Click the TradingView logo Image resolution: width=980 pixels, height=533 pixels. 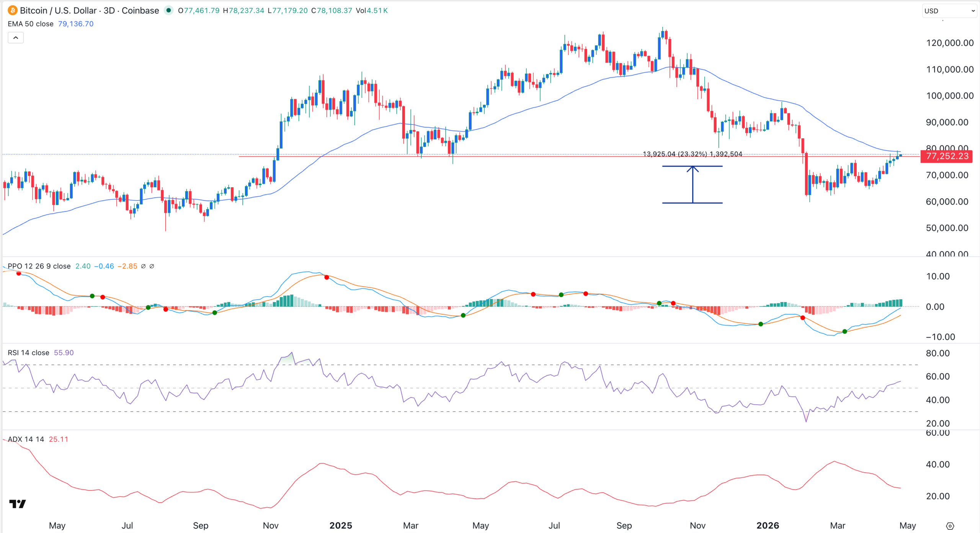click(x=17, y=504)
